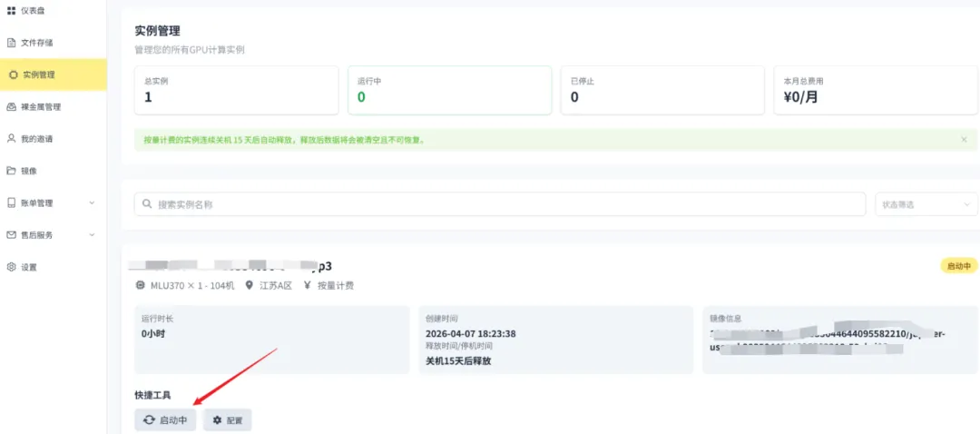
Task: Click the 释放时间/停机时间 label
Action: click(x=458, y=345)
